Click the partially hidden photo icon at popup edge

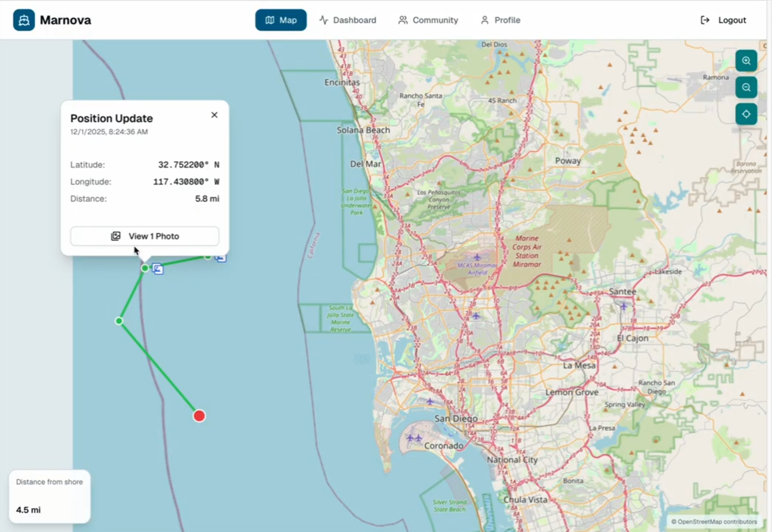[221, 258]
